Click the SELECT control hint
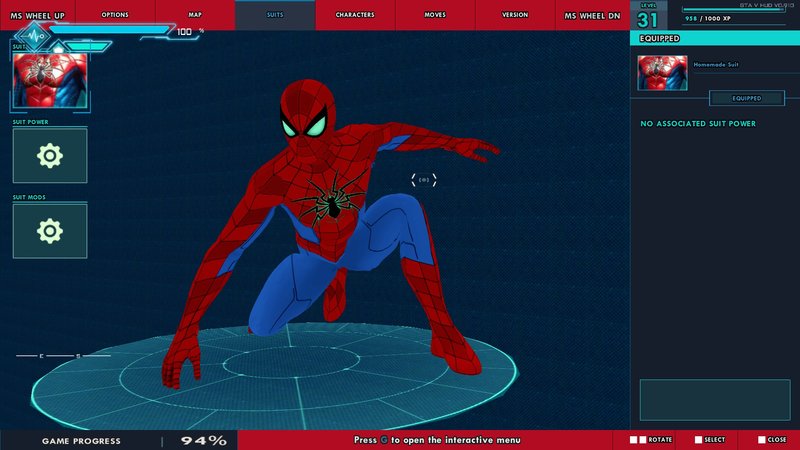 click(x=710, y=439)
